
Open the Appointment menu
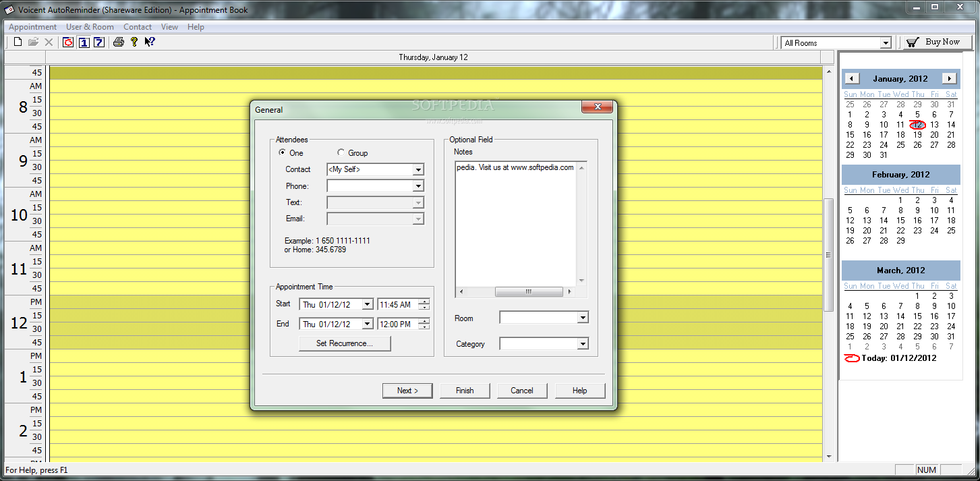[32, 27]
